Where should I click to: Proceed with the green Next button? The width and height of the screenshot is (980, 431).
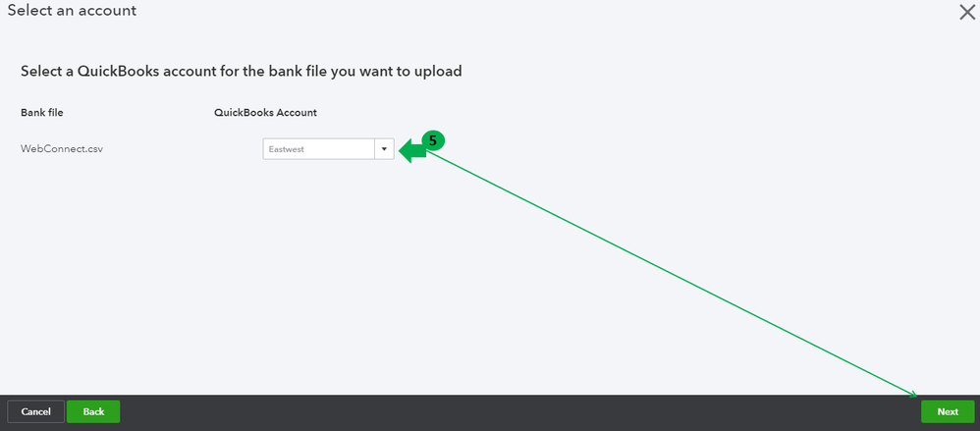pos(947,411)
